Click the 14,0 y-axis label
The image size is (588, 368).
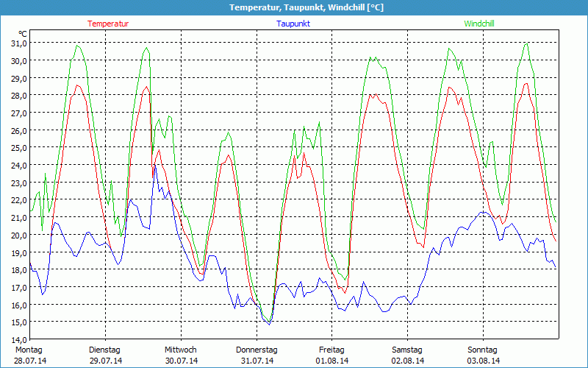pyautogui.click(x=19, y=340)
